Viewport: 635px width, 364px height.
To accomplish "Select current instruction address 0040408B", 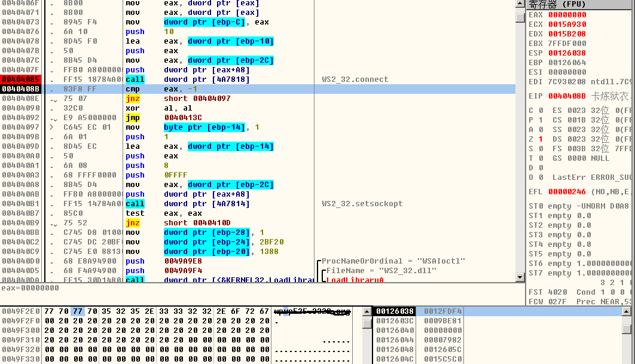I will (x=21, y=89).
